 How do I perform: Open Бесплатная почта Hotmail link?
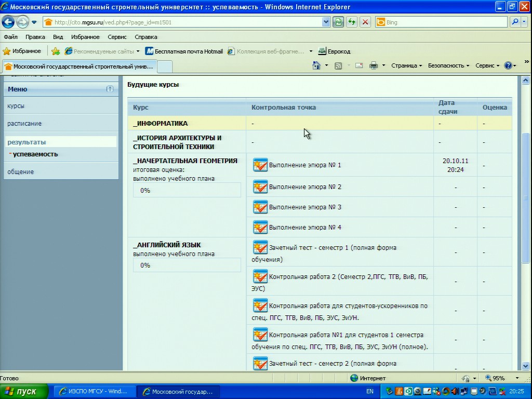click(x=184, y=51)
